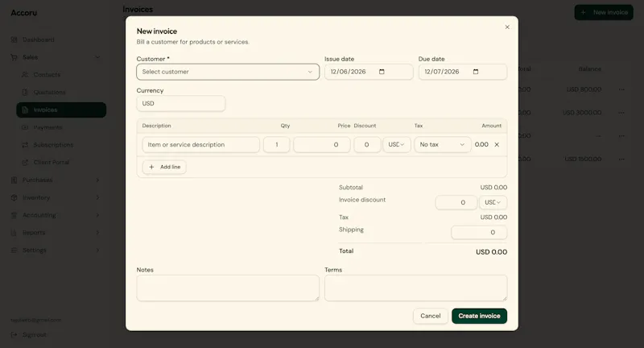The image size is (644, 348).
Task: Click the line item Qty field
Action: pyautogui.click(x=276, y=145)
